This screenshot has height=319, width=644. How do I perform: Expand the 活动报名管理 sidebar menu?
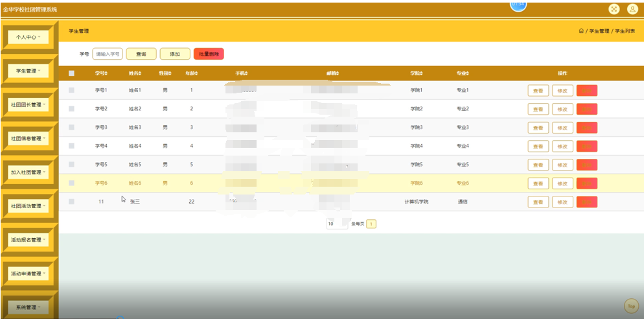29,240
